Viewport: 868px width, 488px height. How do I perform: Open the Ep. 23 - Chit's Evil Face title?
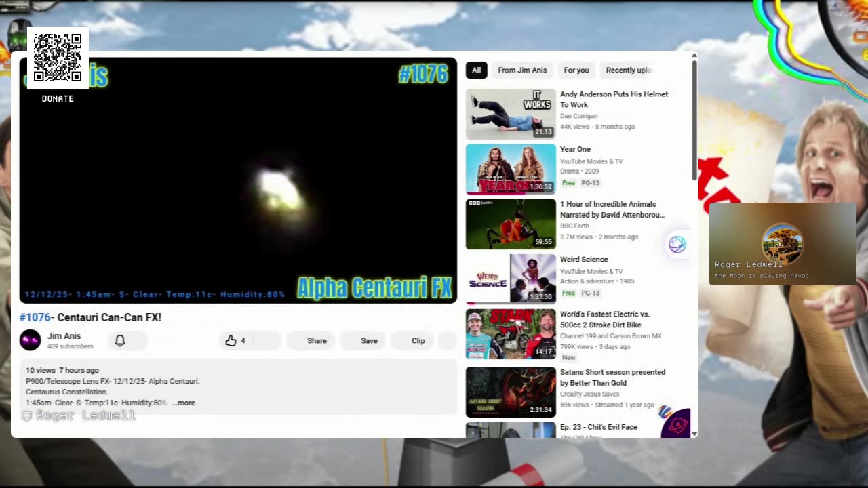pyautogui.click(x=599, y=427)
